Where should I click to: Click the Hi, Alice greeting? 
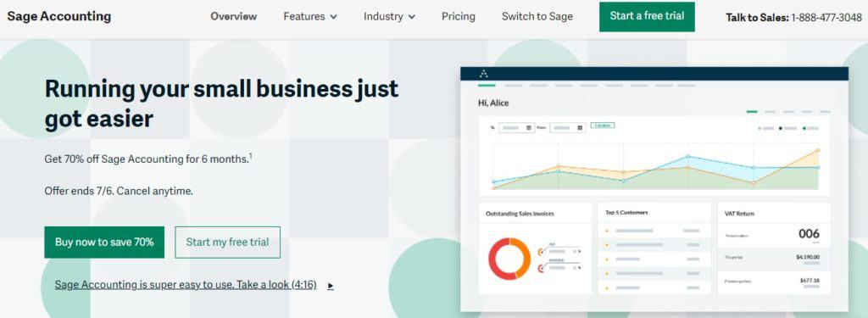pyautogui.click(x=493, y=103)
